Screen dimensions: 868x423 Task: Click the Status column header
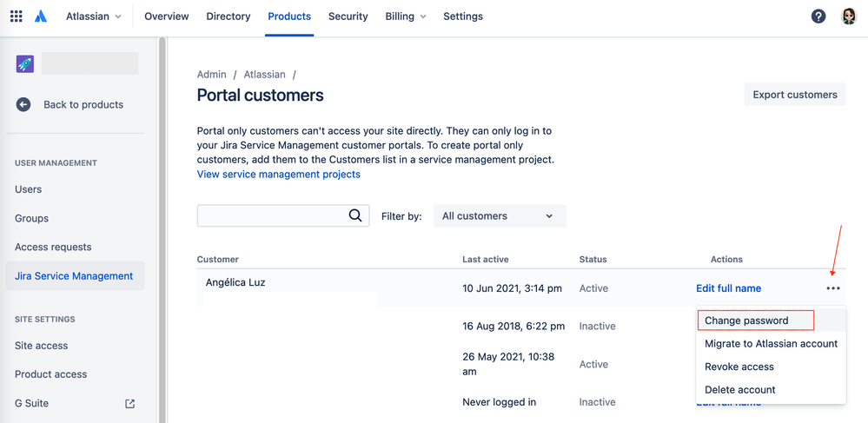(x=593, y=259)
